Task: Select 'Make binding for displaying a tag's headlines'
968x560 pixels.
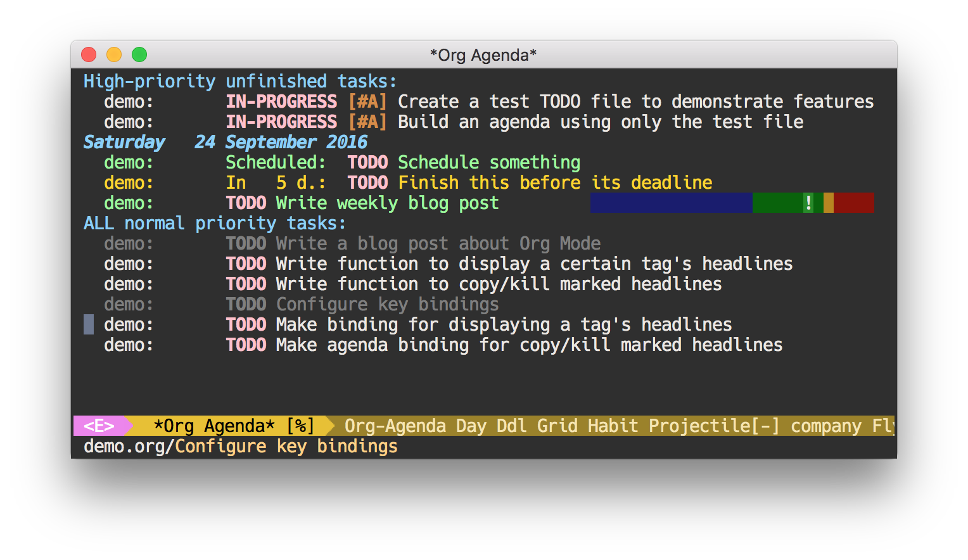Action: pos(504,325)
